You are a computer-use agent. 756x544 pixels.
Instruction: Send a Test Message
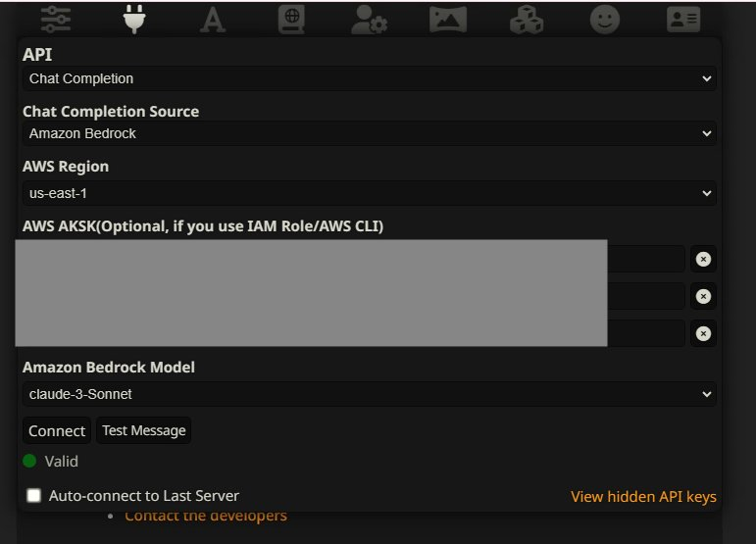click(x=144, y=430)
